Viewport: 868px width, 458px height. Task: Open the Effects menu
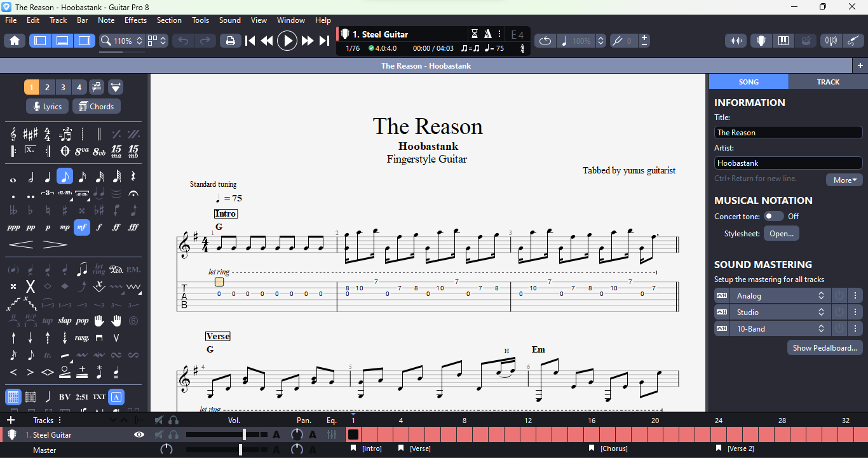click(135, 20)
